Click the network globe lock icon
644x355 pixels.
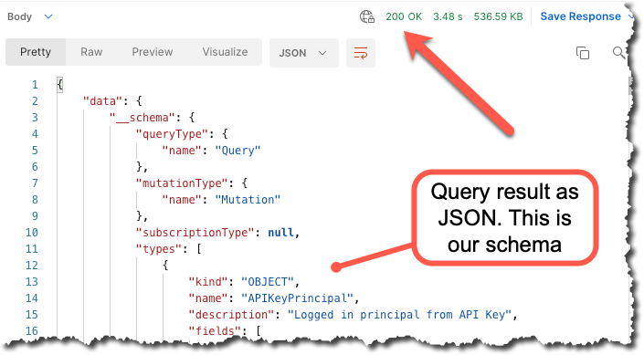[367, 16]
